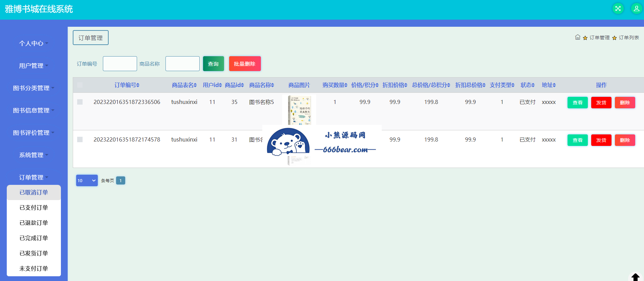
Task: Sort by 状态 column arrows
Action: 533,85
